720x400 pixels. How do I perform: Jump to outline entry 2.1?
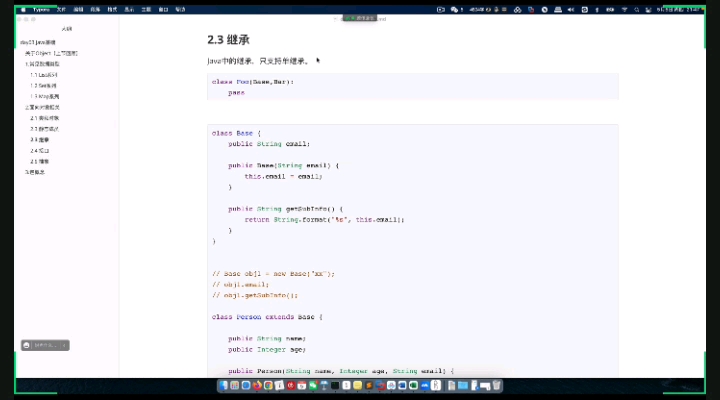(x=45, y=118)
